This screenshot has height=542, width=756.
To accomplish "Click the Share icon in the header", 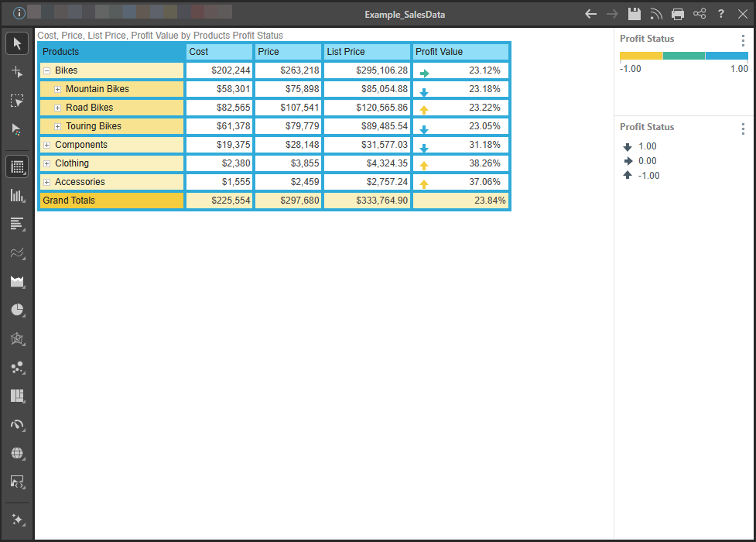I will pyautogui.click(x=700, y=14).
